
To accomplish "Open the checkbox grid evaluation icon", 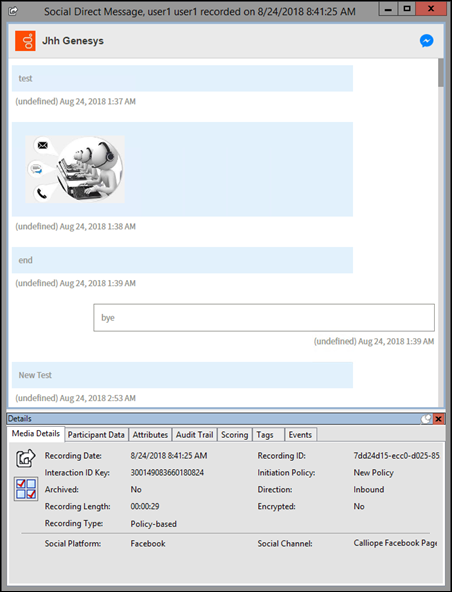I will pyautogui.click(x=26, y=489).
